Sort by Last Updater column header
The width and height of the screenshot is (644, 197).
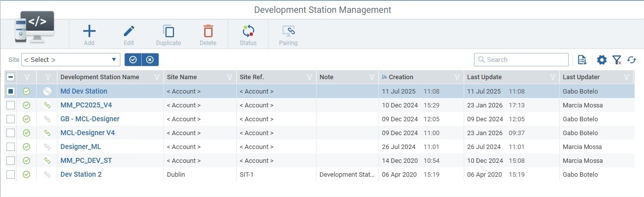[581, 77]
